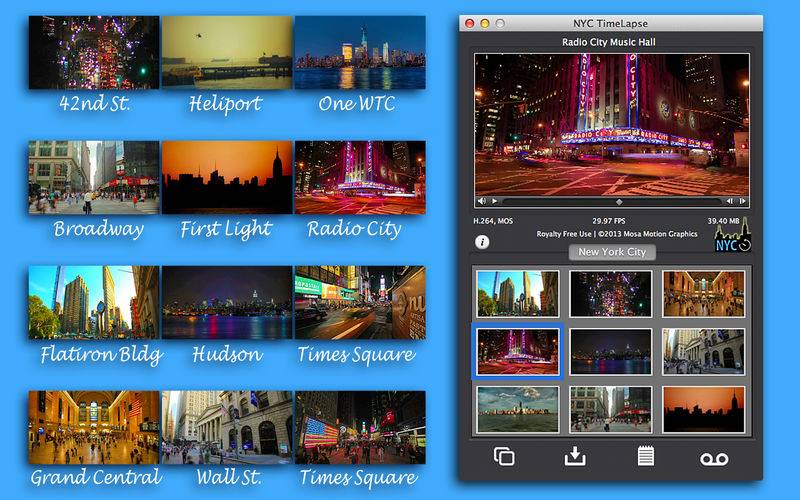
Task: Click the download-to-tray icon
Action: point(575,456)
